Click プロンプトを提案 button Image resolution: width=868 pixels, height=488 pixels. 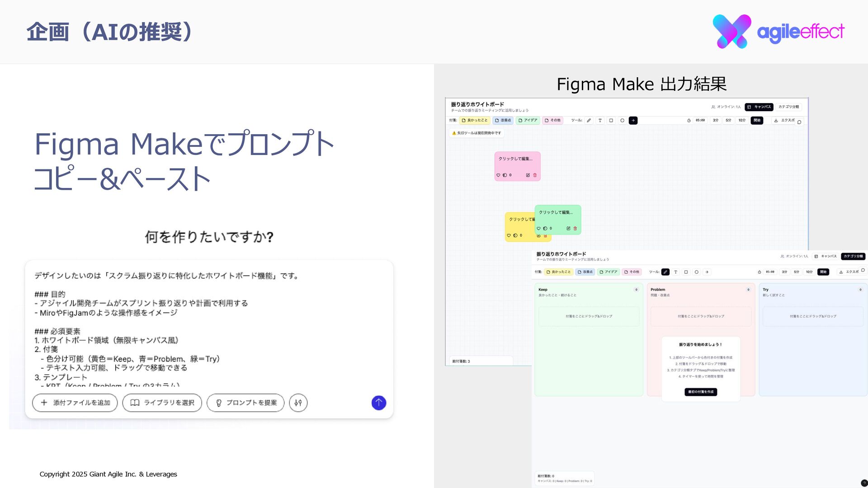(x=245, y=403)
